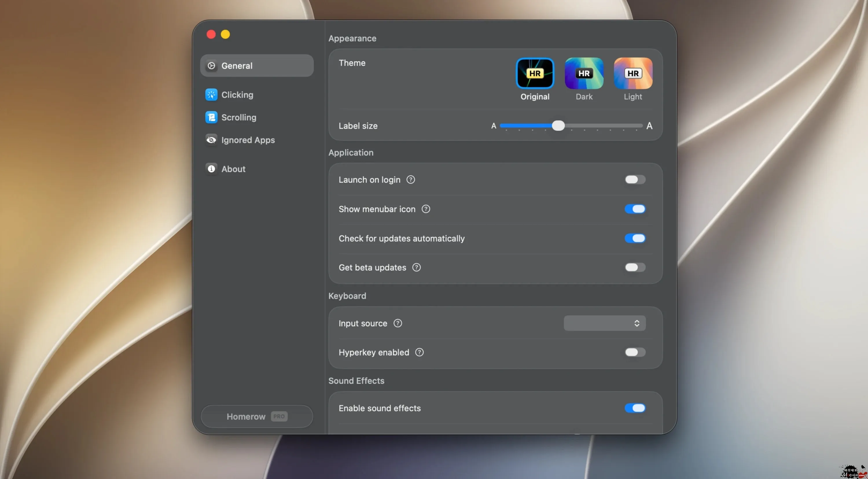Disable Enable sound effects toggle
The height and width of the screenshot is (479, 868).
(635, 408)
